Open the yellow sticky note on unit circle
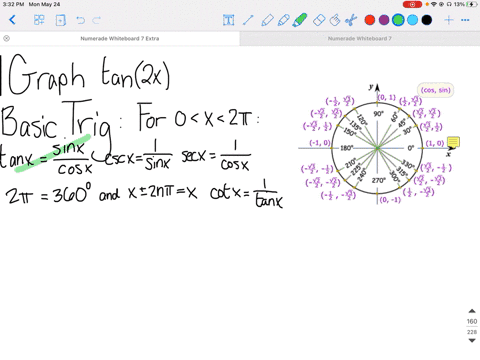Viewport: 480px width, 360px height. tap(453, 142)
